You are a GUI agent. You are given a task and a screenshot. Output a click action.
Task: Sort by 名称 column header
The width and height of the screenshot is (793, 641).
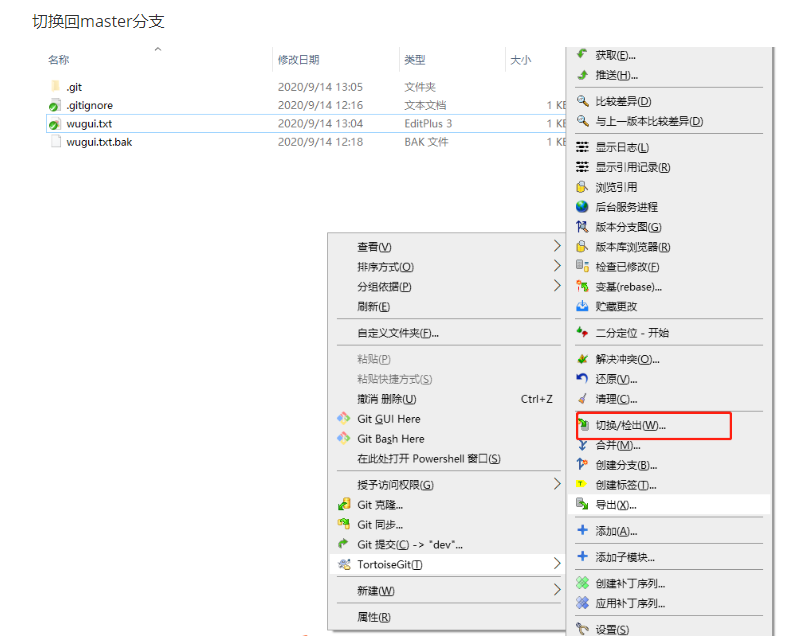point(59,60)
